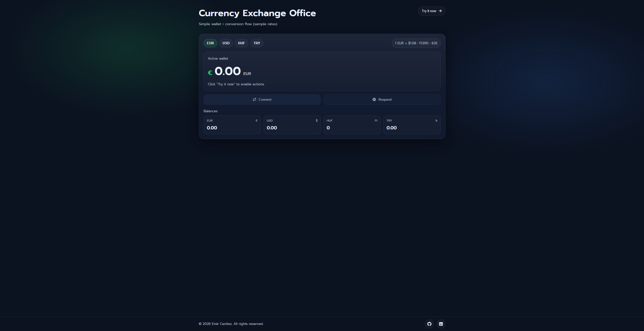Click the lira symbol on TRY balance card
This screenshot has width=644, height=331.
click(436, 120)
